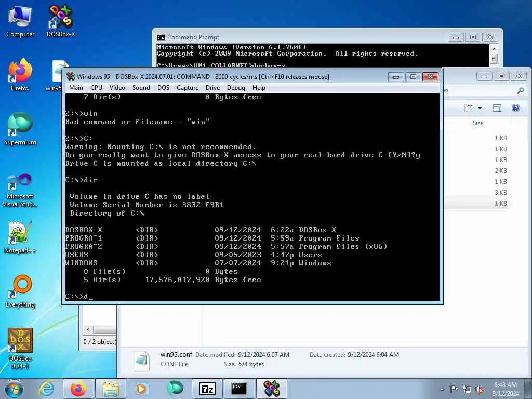Open the network status tray icon
The image size is (532, 399).
pos(467,389)
